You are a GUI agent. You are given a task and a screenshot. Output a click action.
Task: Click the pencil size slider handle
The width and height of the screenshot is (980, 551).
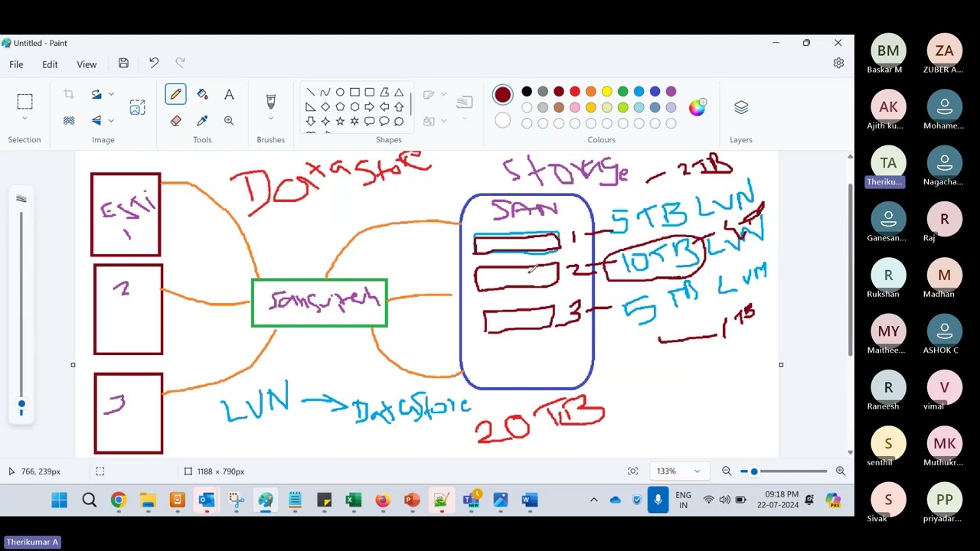(x=21, y=404)
